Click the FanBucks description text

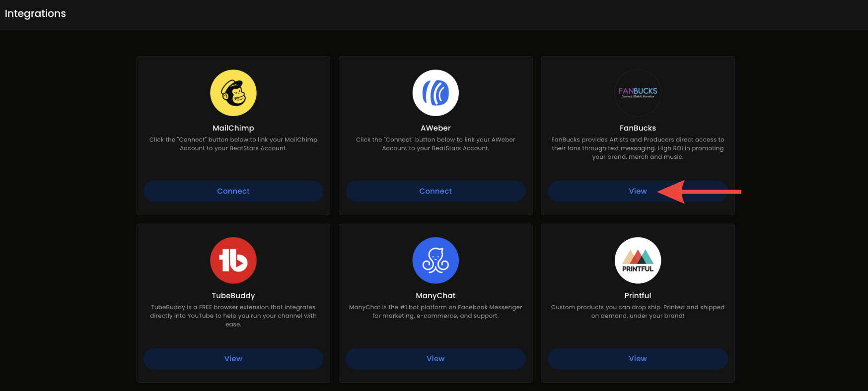tap(638, 148)
